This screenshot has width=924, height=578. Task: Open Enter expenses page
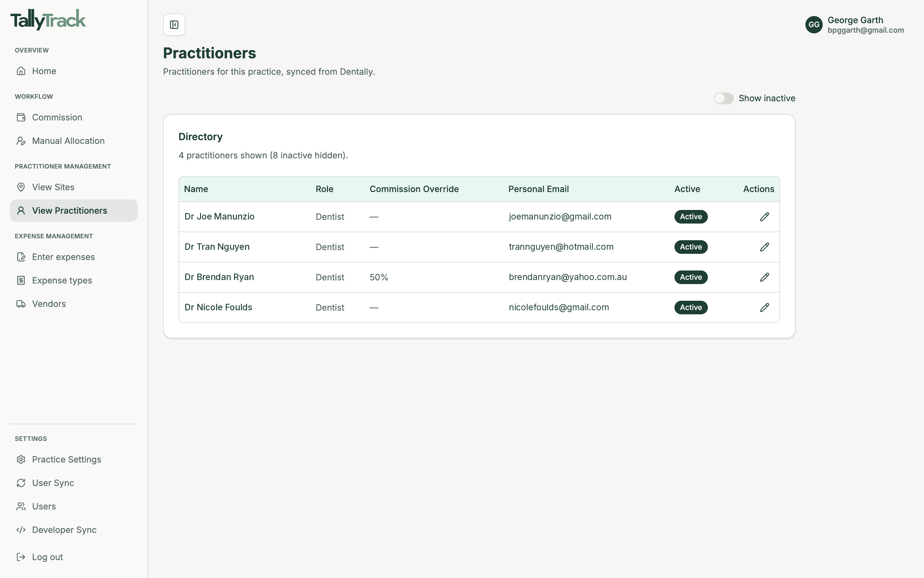coord(74,257)
